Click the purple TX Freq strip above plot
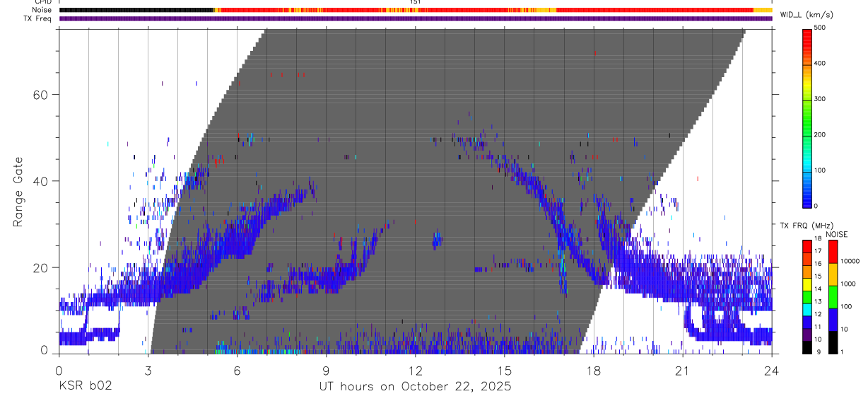The width and height of the screenshot is (868, 401). [x=416, y=18]
